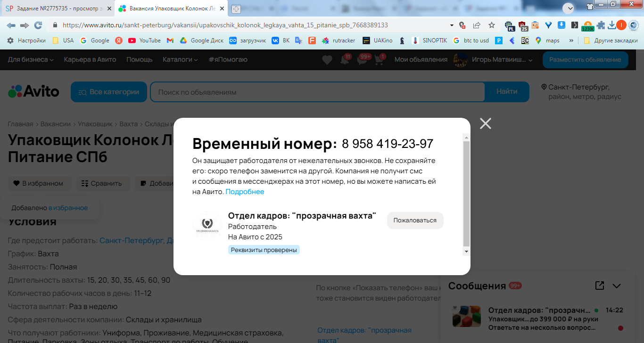Open the uBlock shield extension showing 25
The height and width of the screenshot is (343, 644).
tap(523, 25)
